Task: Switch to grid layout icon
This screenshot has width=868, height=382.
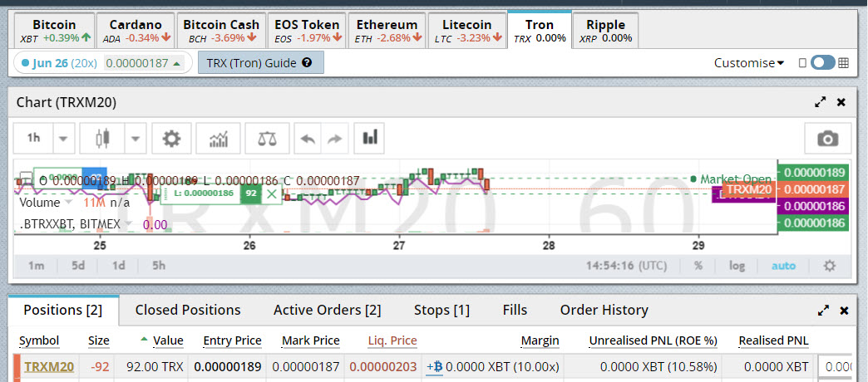Action: coord(843,63)
